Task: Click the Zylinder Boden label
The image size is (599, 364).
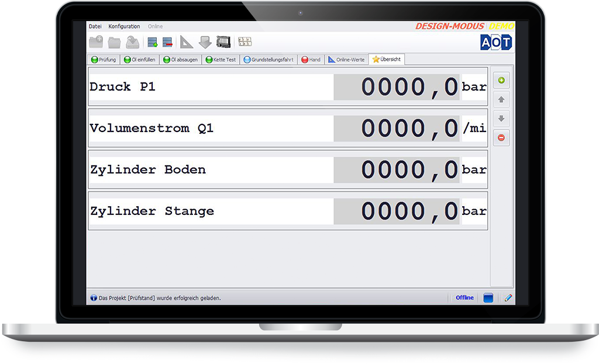Action: point(148,169)
